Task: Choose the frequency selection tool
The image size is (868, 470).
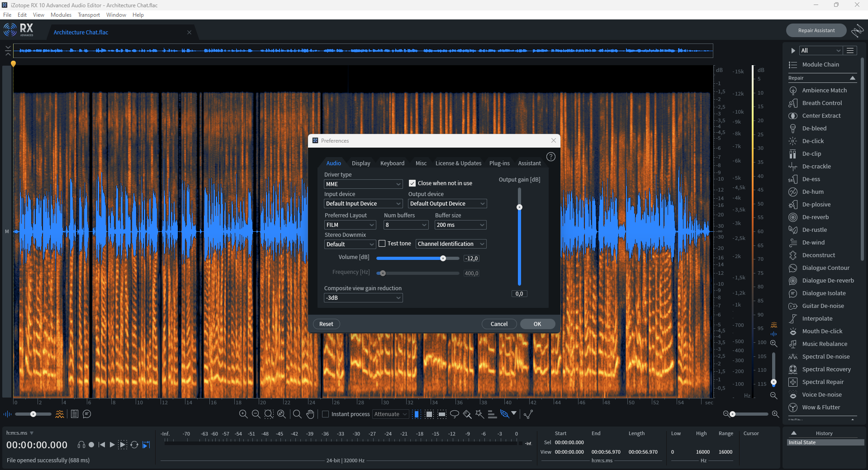Action: point(442,414)
